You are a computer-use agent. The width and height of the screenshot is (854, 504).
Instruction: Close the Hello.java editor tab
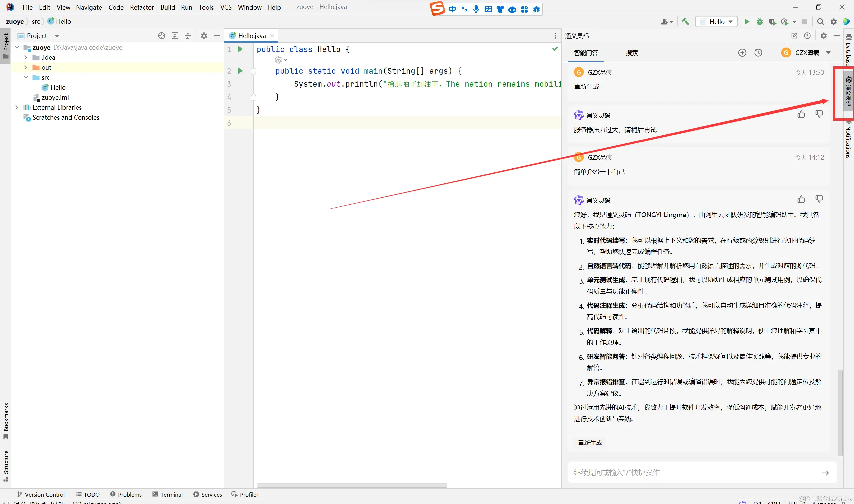point(272,36)
